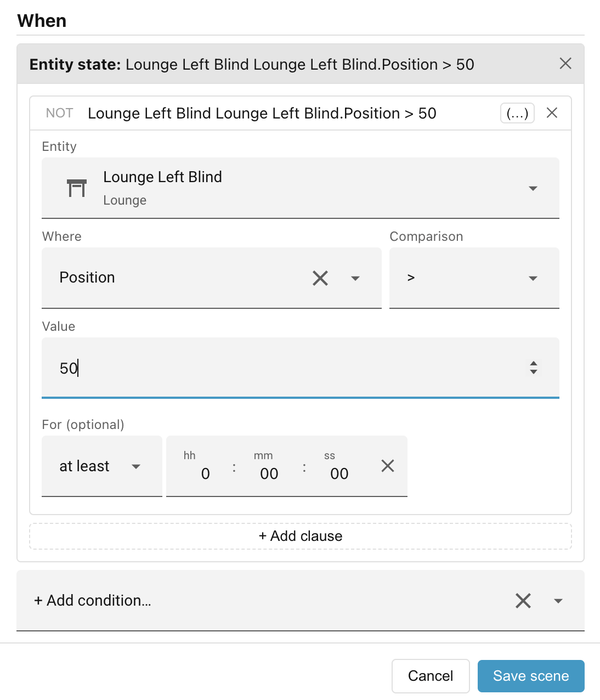The image size is (600, 700).
Task: Add a new clause
Action: 301,536
